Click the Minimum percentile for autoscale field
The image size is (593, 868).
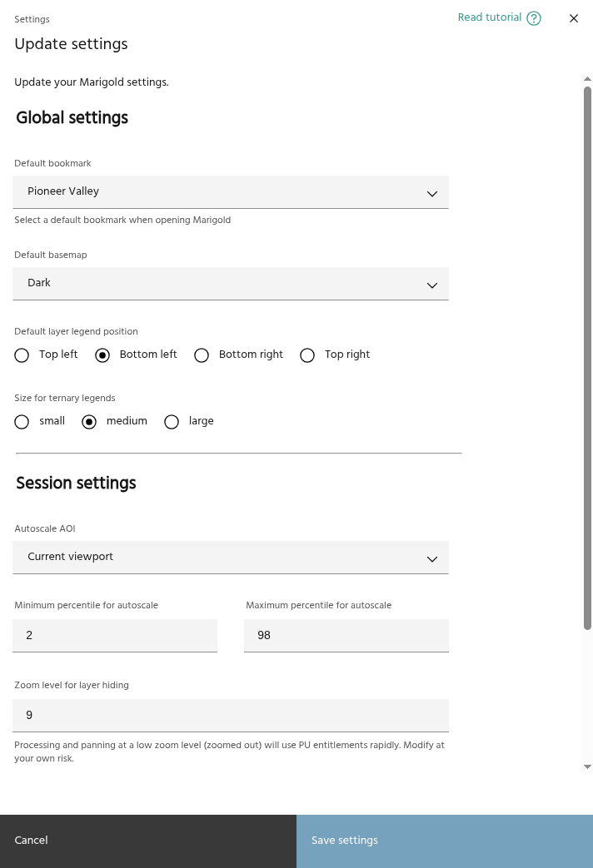(x=115, y=636)
